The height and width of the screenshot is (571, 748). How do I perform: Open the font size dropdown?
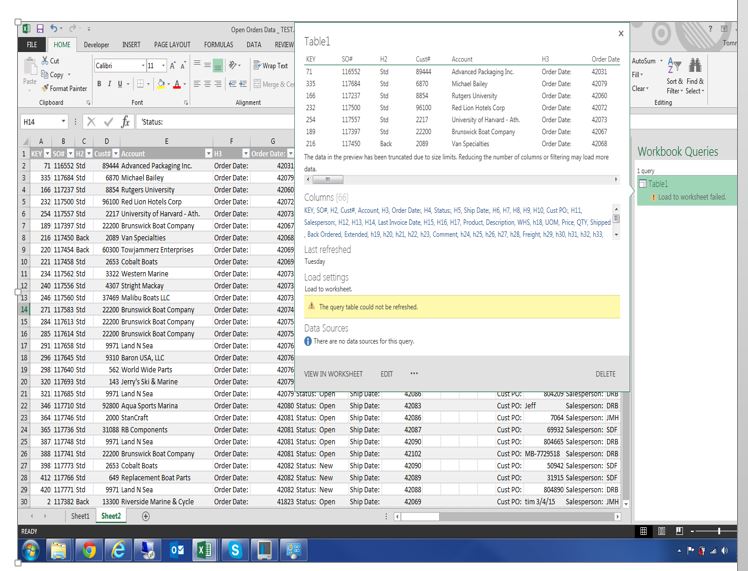tap(164, 65)
